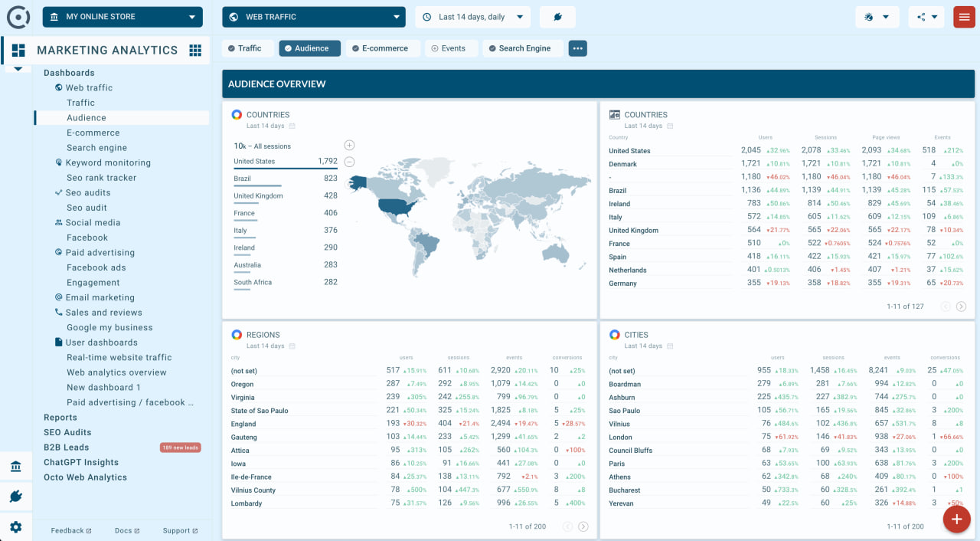Open Search engine in sidebar
This screenshot has height=541, width=980.
(96, 148)
